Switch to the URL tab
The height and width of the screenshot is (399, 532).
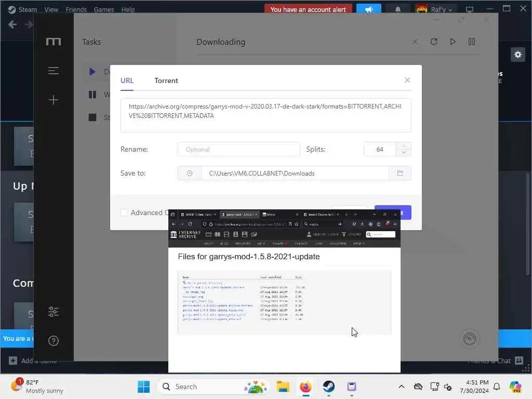(127, 81)
